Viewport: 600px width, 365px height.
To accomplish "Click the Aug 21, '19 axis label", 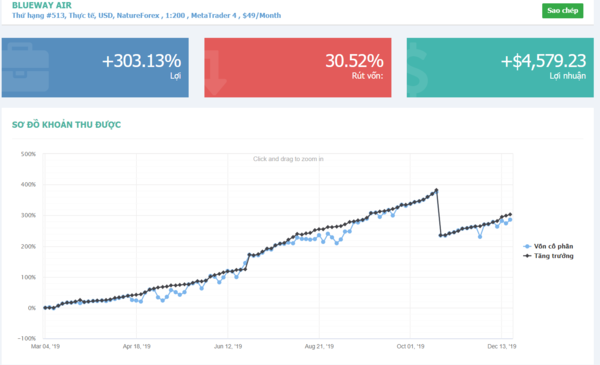I will point(319,346).
